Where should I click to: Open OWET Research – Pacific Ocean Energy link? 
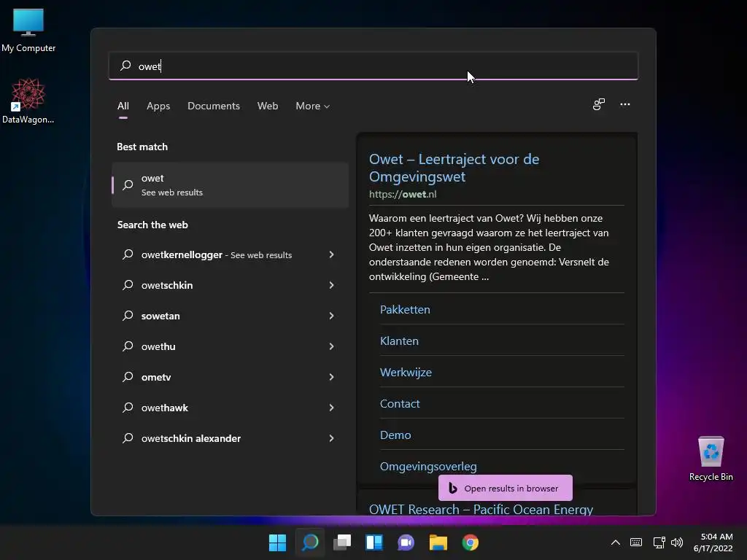click(x=481, y=509)
